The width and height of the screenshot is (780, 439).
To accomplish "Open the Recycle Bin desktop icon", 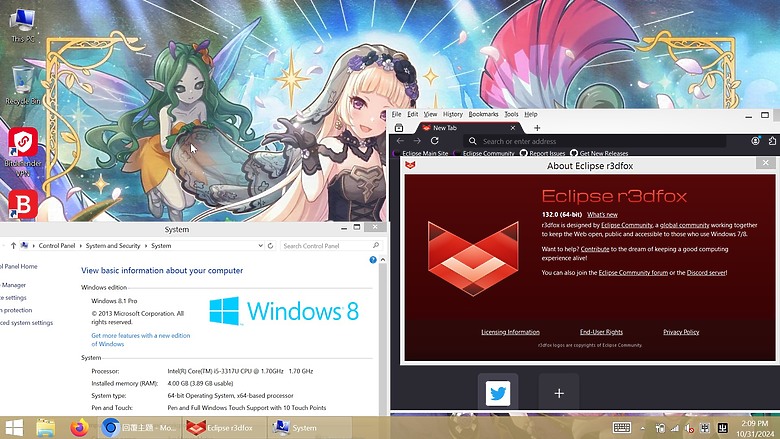I will (x=22, y=86).
